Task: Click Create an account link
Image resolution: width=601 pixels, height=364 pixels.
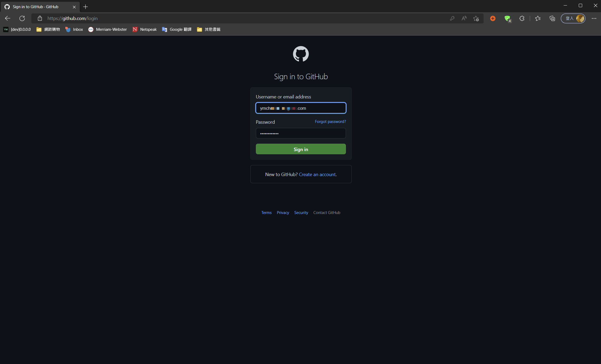Action: click(317, 174)
